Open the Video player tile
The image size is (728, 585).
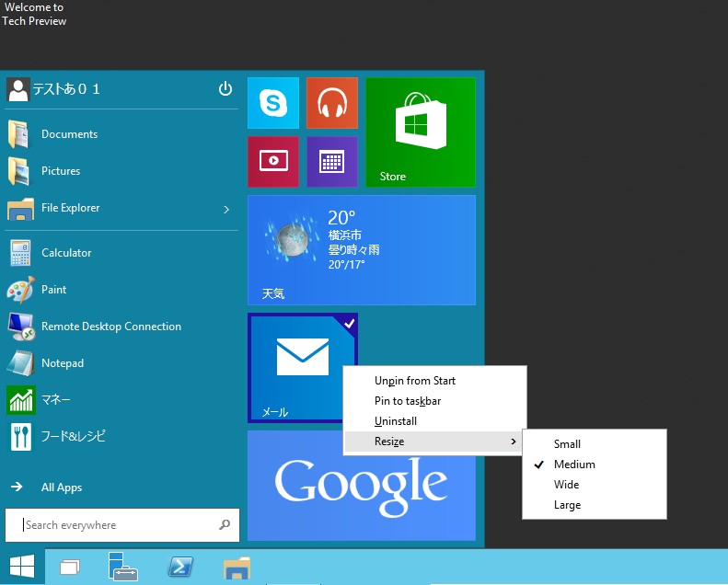click(x=273, y=162)
